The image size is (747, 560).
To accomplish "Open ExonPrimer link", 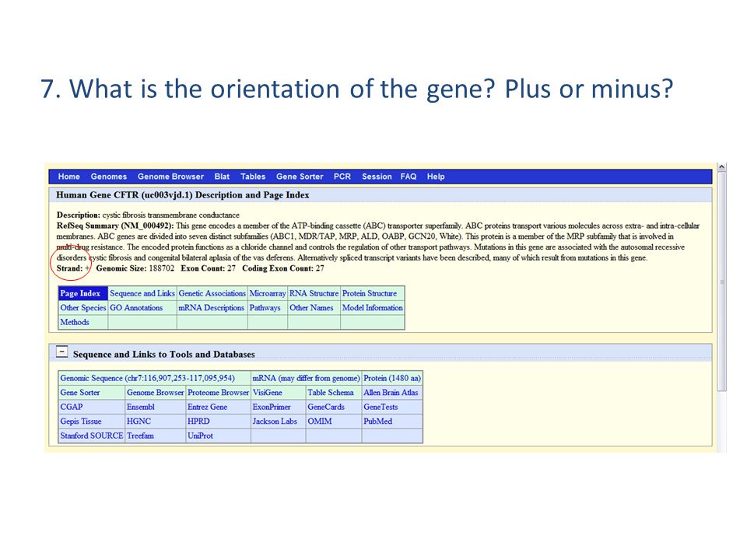I will point(272,407).
